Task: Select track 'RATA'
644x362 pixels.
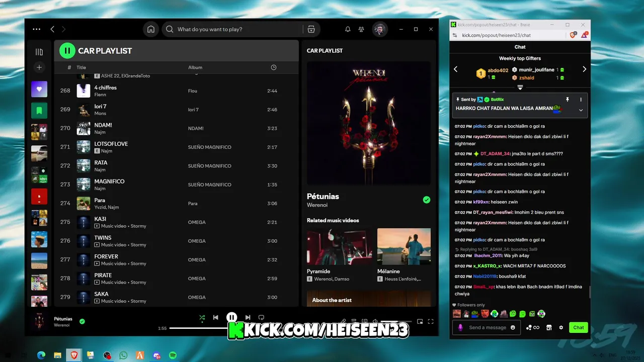Action: pyautogui.click(x=176, y=166)
